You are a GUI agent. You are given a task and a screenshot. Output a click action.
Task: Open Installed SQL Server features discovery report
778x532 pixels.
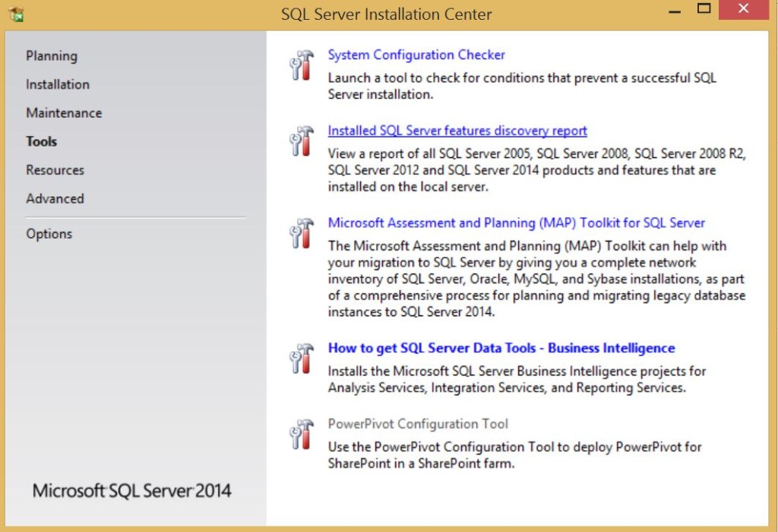tap(457, 131)
